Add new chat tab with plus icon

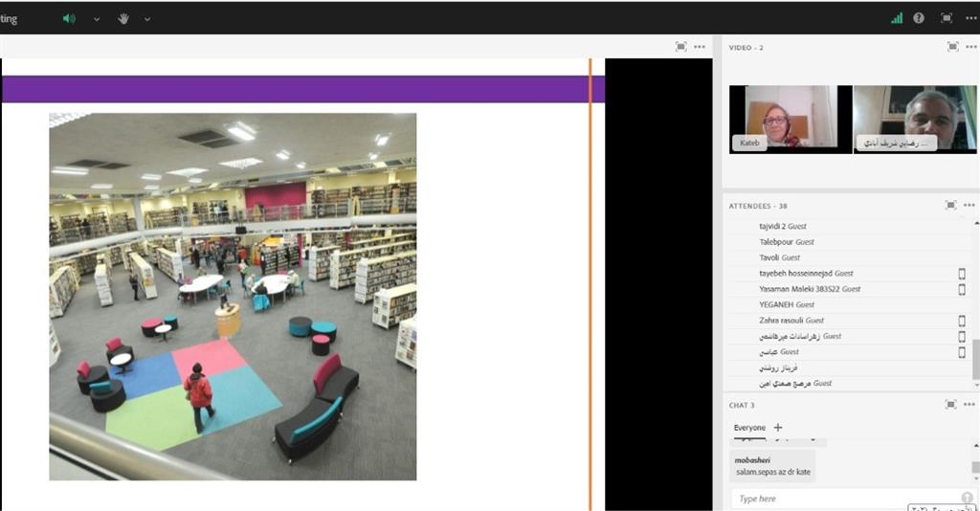pos(777,428)
